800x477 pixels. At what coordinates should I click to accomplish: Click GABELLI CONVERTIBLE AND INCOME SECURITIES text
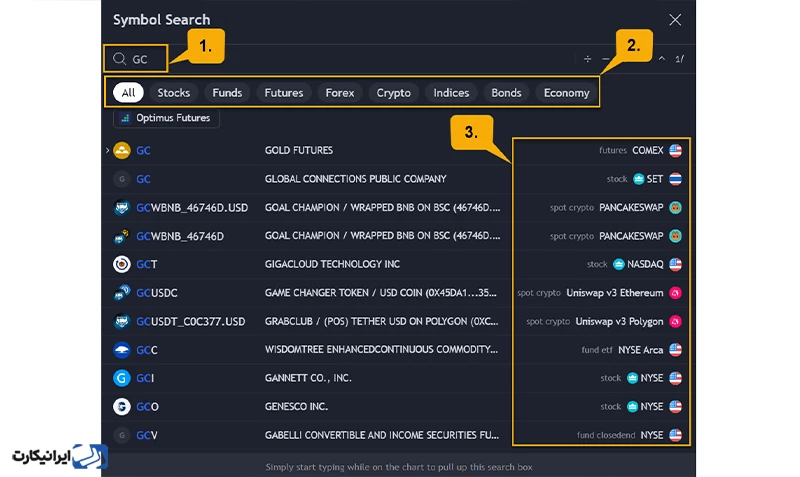(x=382, y=435)
